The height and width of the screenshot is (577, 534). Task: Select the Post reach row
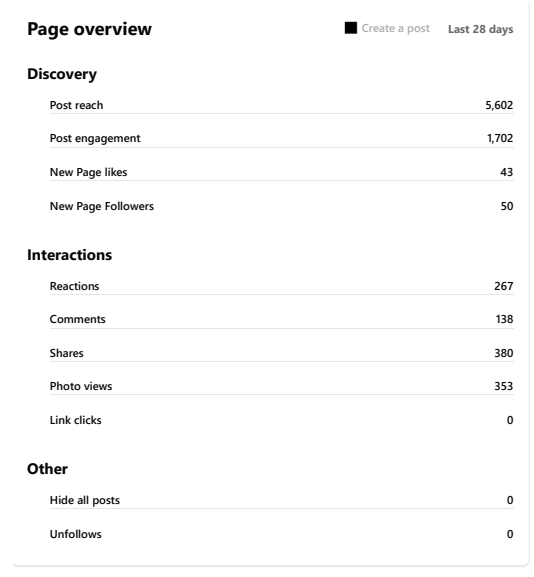tap(282, 105)
